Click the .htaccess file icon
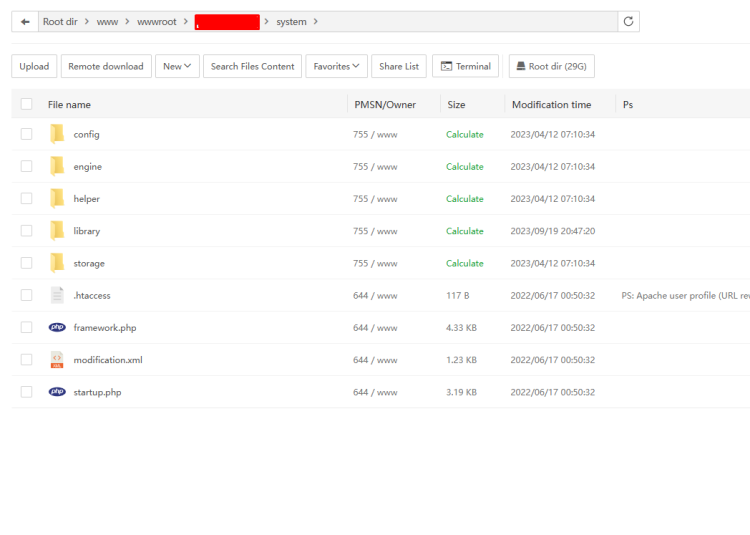Image resolution: width=750 pixels, height=535 pixels. click(57, 295)
